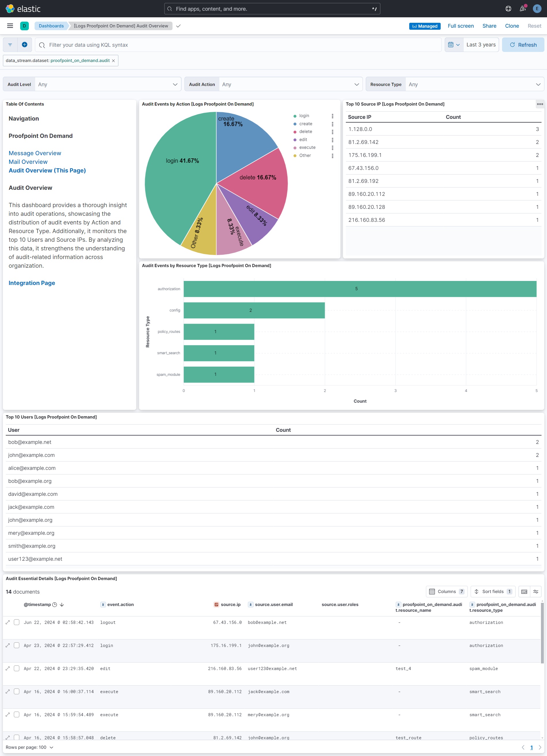Image resolution: width=547 pixels, height=756 pixels.
Task: Expand the 15:59:54.489 execute row
Action: pos(8,715)
